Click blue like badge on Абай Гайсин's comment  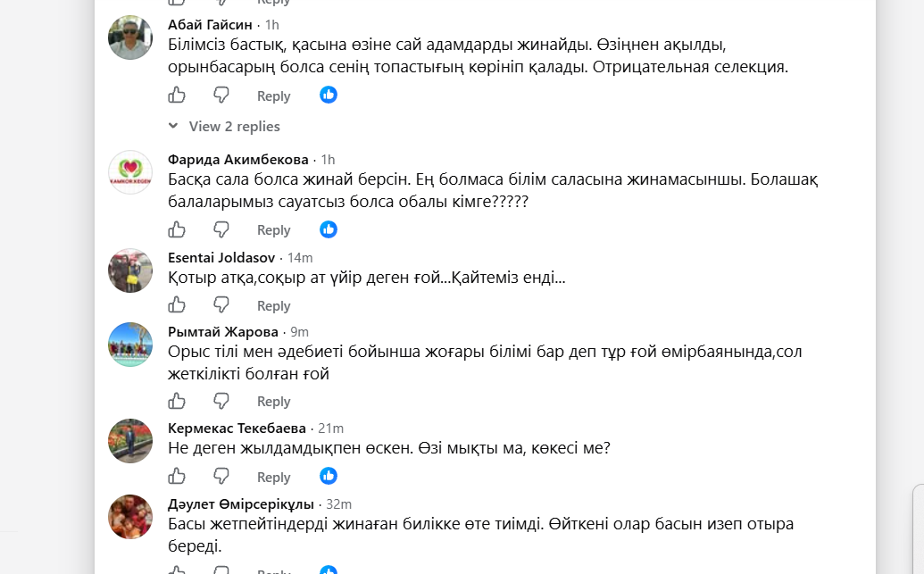(329, 95)
